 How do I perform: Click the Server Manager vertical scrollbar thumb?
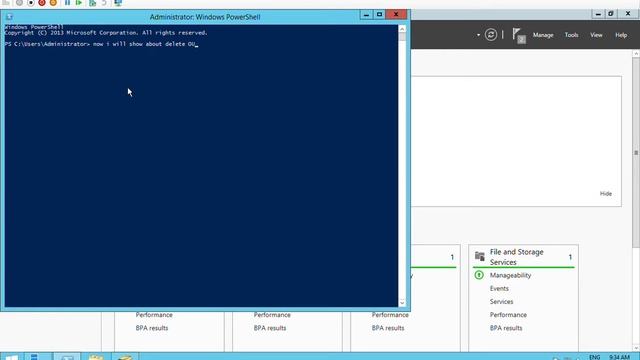click(636, 152)
